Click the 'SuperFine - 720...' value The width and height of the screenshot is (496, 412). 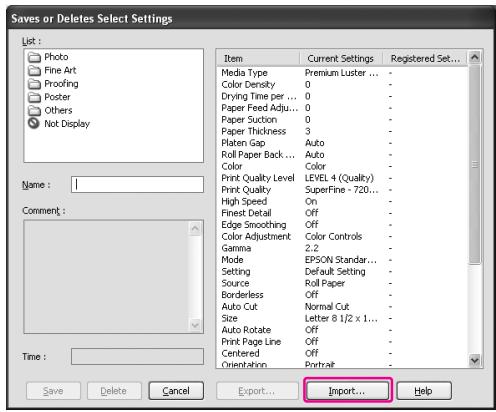342,190
